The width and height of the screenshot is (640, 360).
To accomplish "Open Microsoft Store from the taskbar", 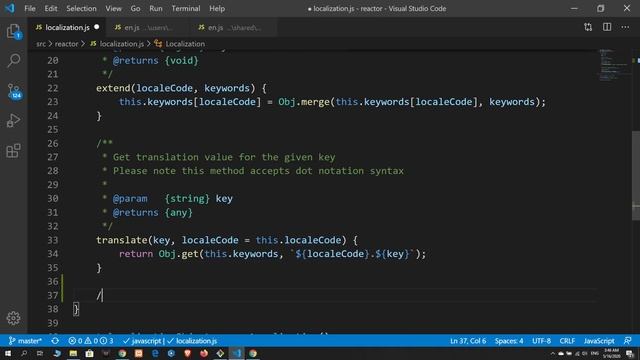I will point(89,353).
